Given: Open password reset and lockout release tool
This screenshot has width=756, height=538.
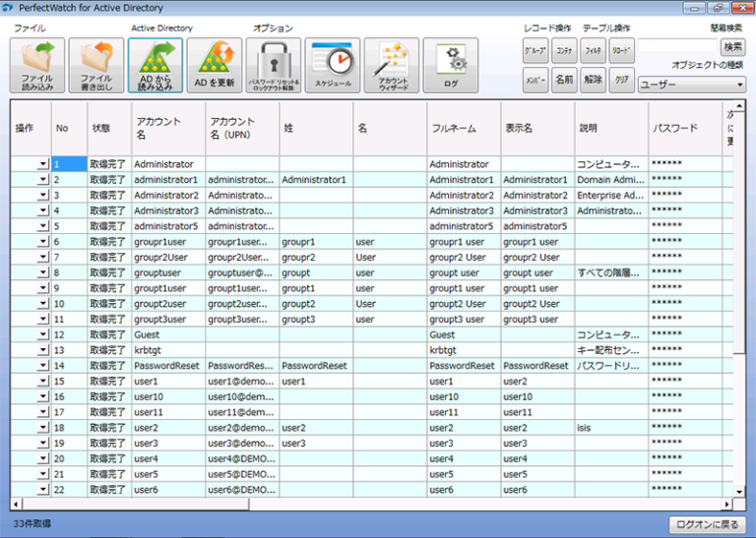Looking at the screenshot, I should pos(274,65).
